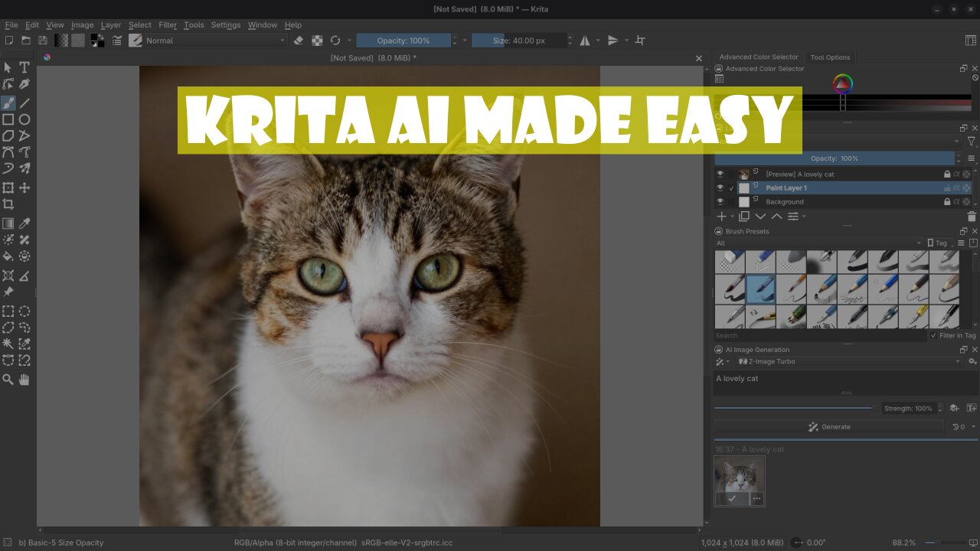Image resolution: width=980 pixels, height=551 pixels.
Task: Select the Measure tool
Action: coord(24,275)
